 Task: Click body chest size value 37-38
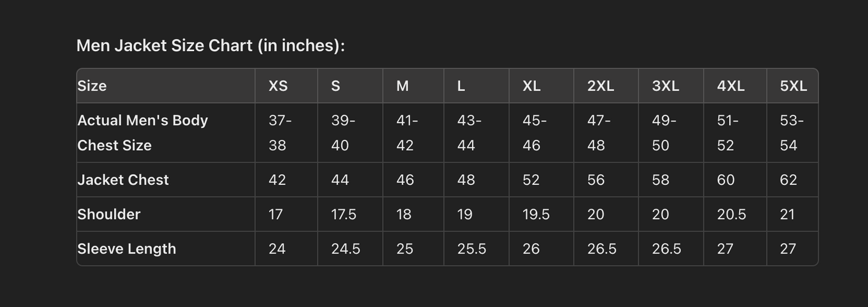[x=280, y=133]
